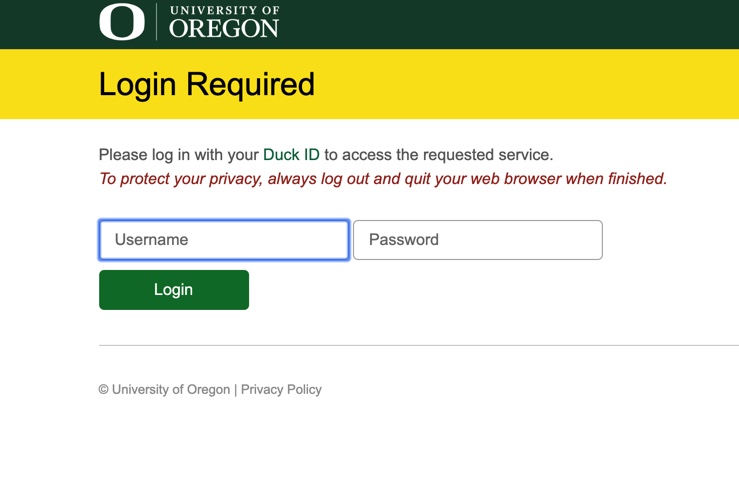
Task: Open the Duck ID link
Action: pos(291,155)
